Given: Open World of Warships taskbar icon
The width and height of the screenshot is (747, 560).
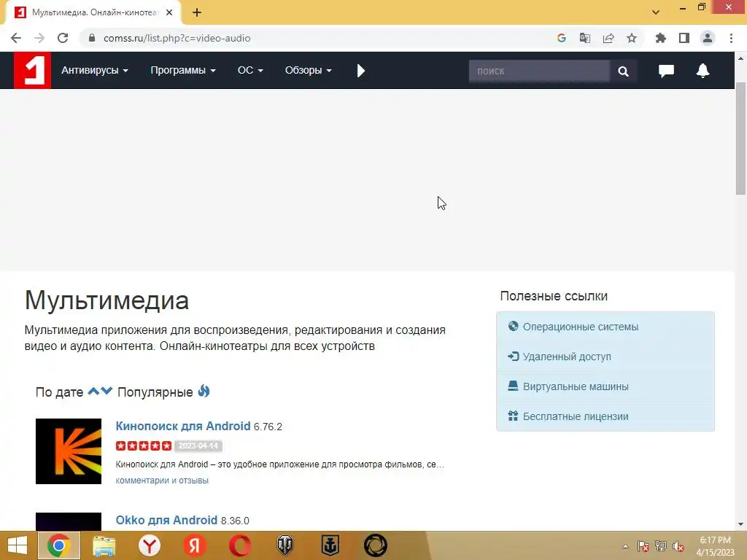Looking at the screenshot, I should click(330, 545).
